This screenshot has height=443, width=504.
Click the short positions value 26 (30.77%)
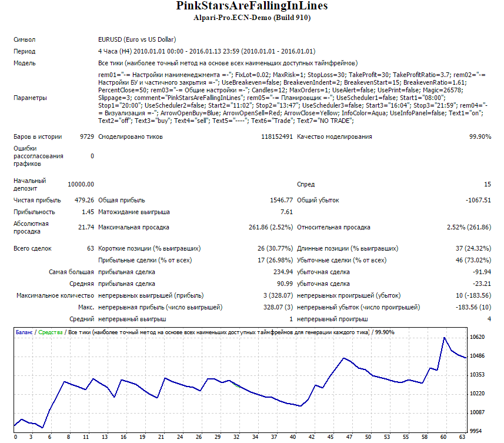point(275,248)
